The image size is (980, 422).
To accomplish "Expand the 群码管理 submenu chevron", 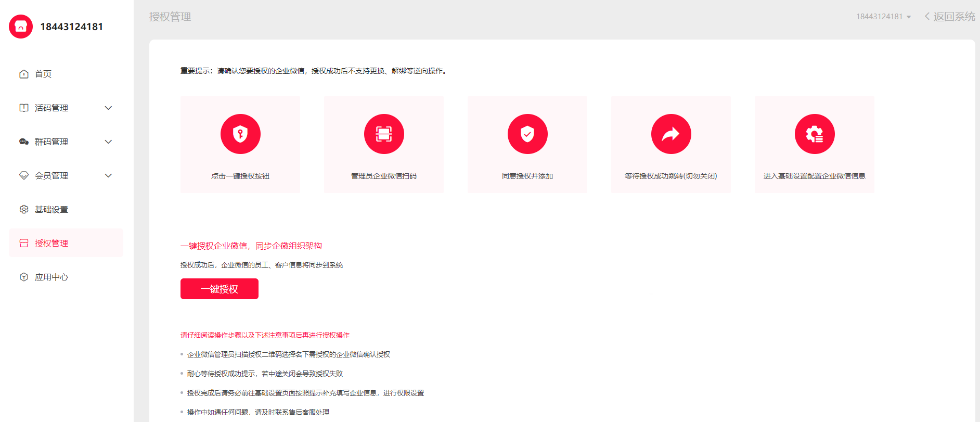I will 108,142.
